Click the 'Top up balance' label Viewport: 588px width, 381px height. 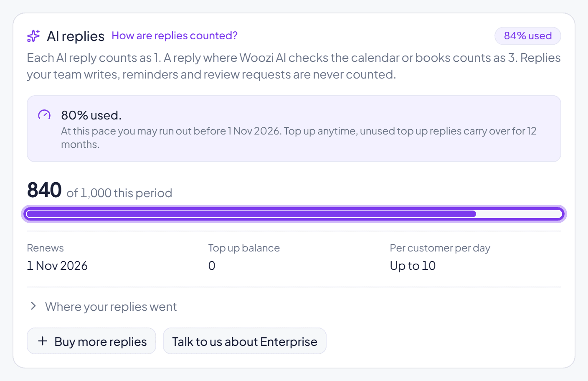tap(244, 248)
